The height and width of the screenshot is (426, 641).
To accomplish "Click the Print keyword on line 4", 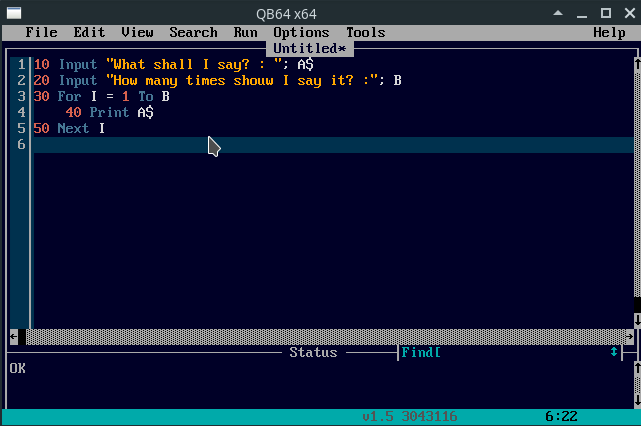I will click(109, 112).
